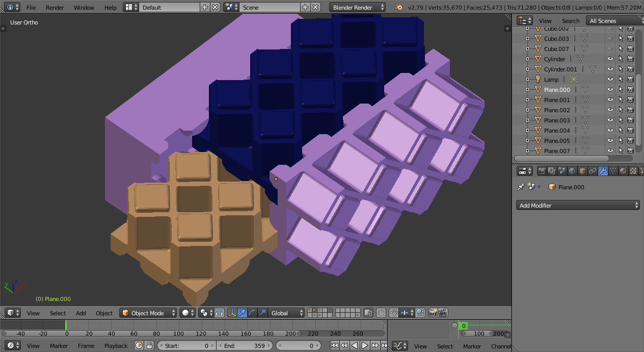Toggle the 3D manipulator axes icon
Screen dimensions: 644x352
(232, 313)
